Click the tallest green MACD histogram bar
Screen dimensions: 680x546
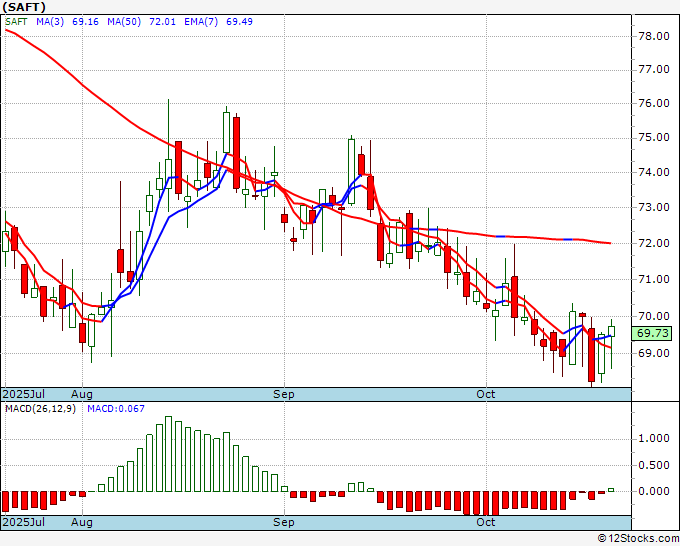[x=168, y=454]
